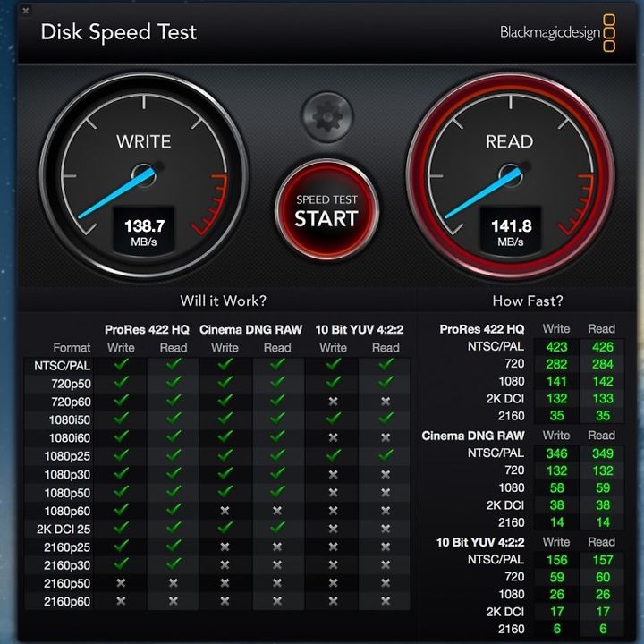The image size is (644, 644).
Task: Close the Disk Speed Test window
Action: [x=25, y=10]
